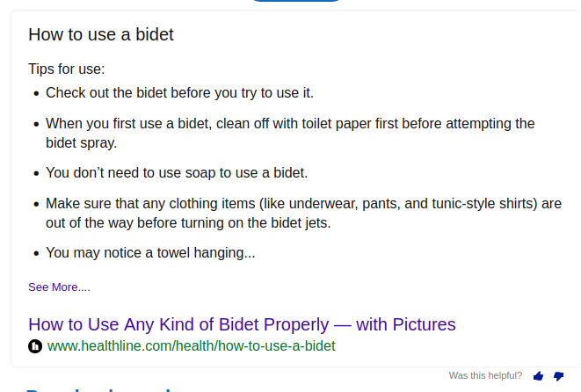The width and height of the screenshot is (581, 392).
Task: Click the thumbs up feedback icon
Action: [538, 376]
